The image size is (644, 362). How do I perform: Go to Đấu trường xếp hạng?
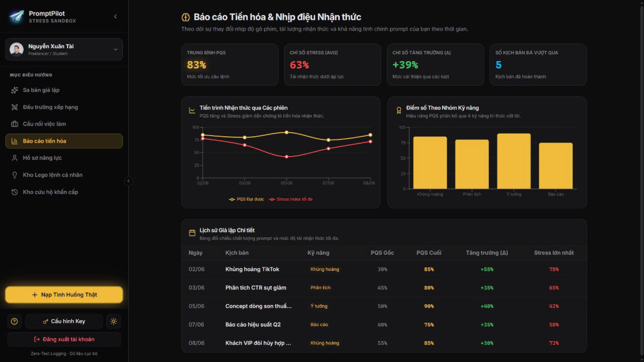click(x=64, y=107)
